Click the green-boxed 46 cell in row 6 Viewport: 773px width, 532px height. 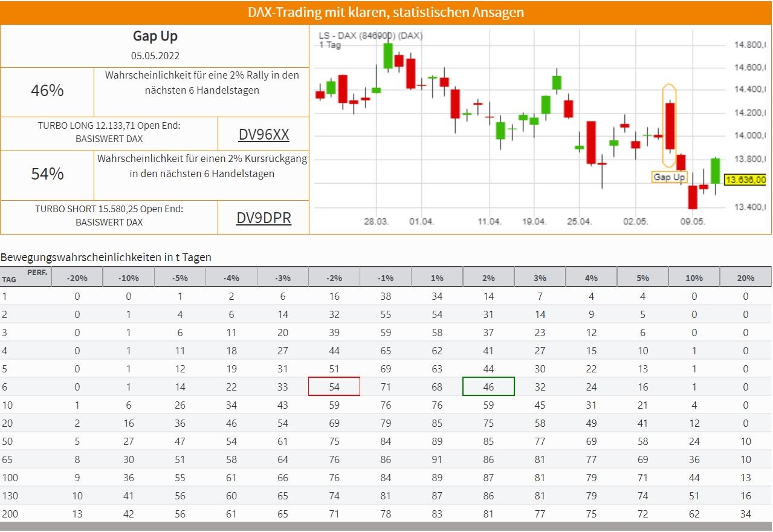point(488,387)
